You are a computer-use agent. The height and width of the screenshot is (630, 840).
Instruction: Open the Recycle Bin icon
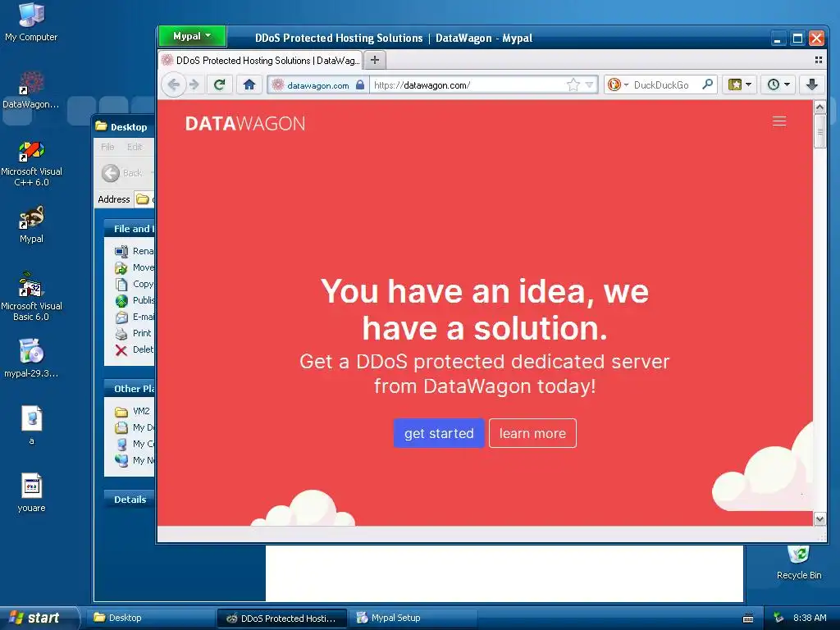coord(799,563)
